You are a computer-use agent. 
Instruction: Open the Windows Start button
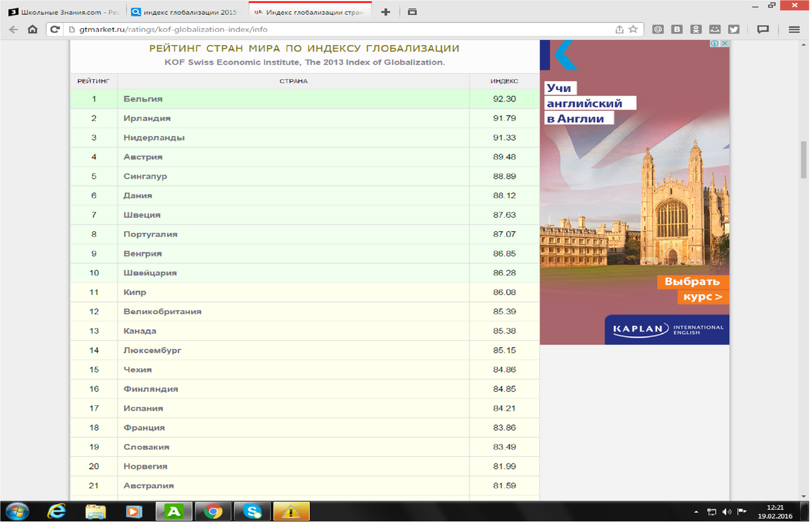click(16, 511)
